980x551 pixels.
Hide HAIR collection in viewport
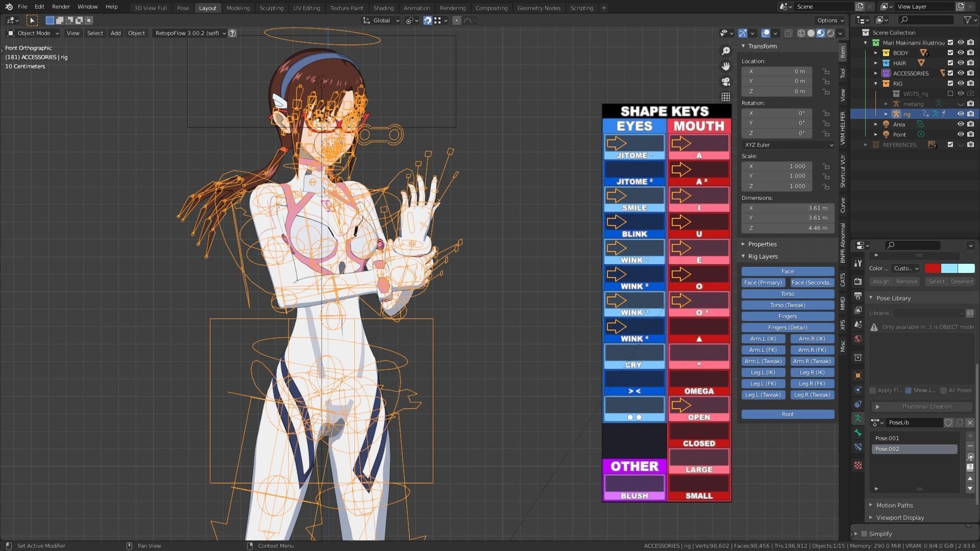(961, 63)
